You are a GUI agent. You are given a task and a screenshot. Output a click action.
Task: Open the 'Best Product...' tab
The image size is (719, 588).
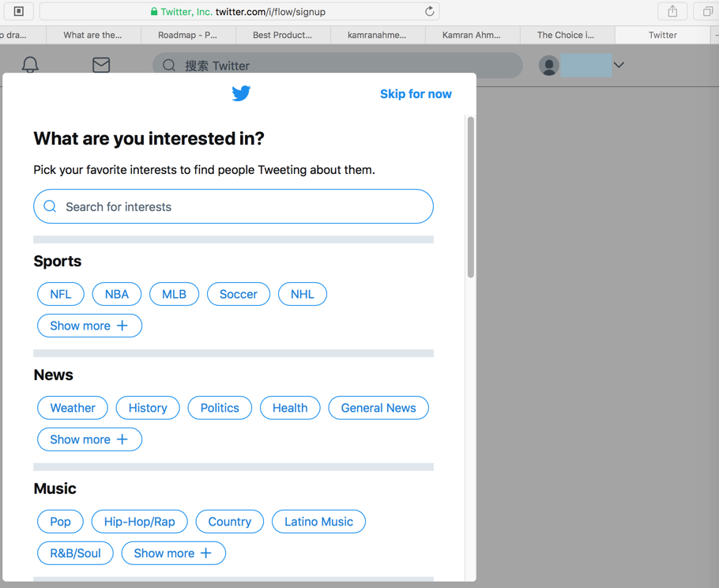(x=283, y=35)
